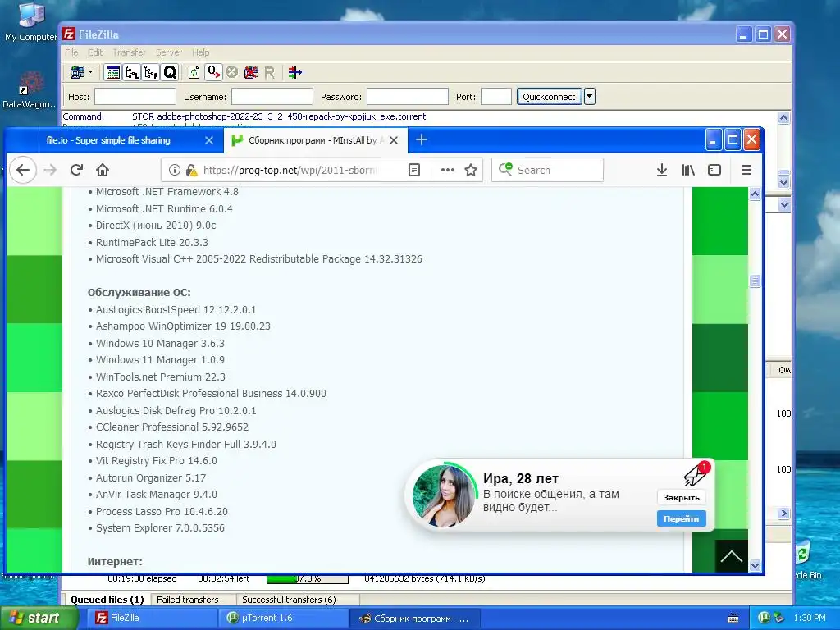
Task: Click the browser Search box
Action: [x=547, y=170]
